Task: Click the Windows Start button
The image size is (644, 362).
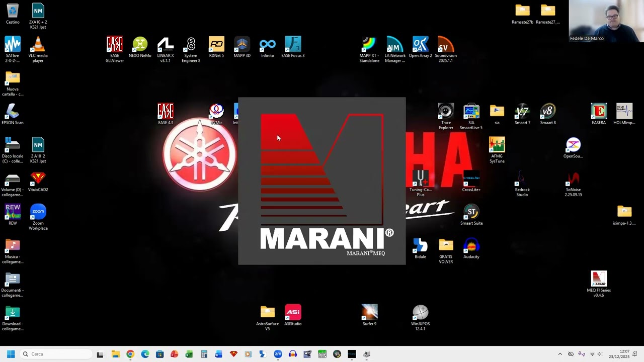Action: (11, 354)
